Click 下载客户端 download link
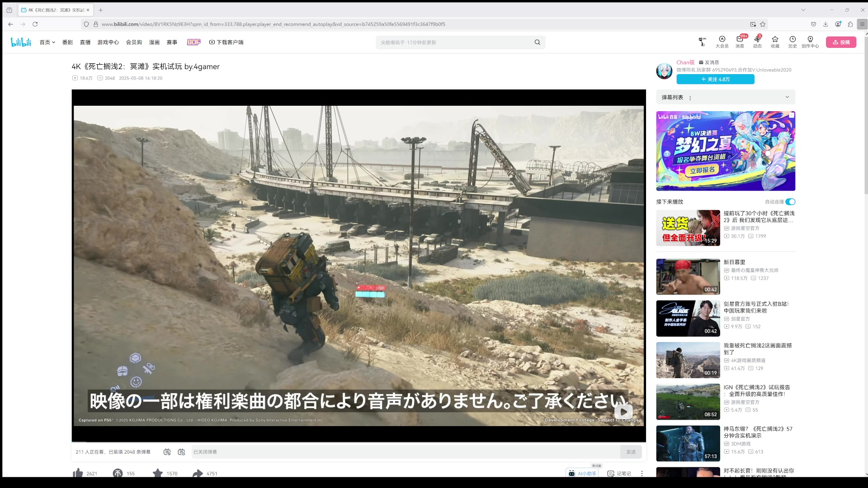Viewport: 868px width, 488px height. (226, 42)
